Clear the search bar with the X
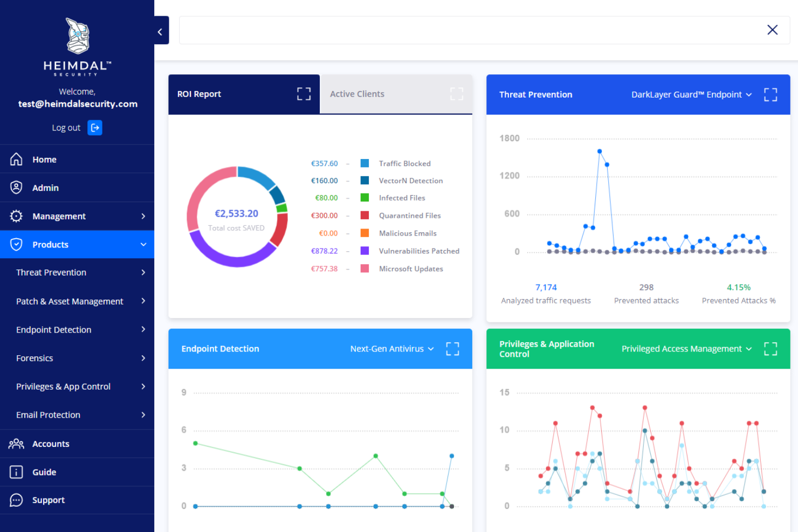 click(772, 30)
